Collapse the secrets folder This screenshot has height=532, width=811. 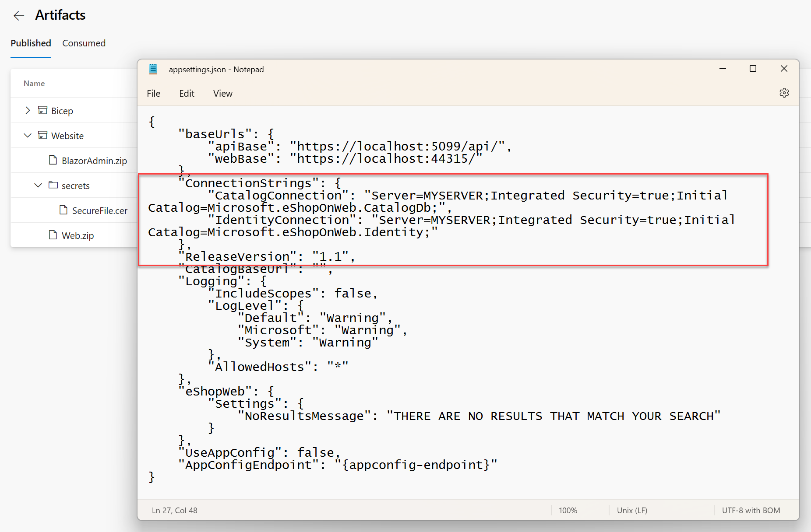click(38, 185)
